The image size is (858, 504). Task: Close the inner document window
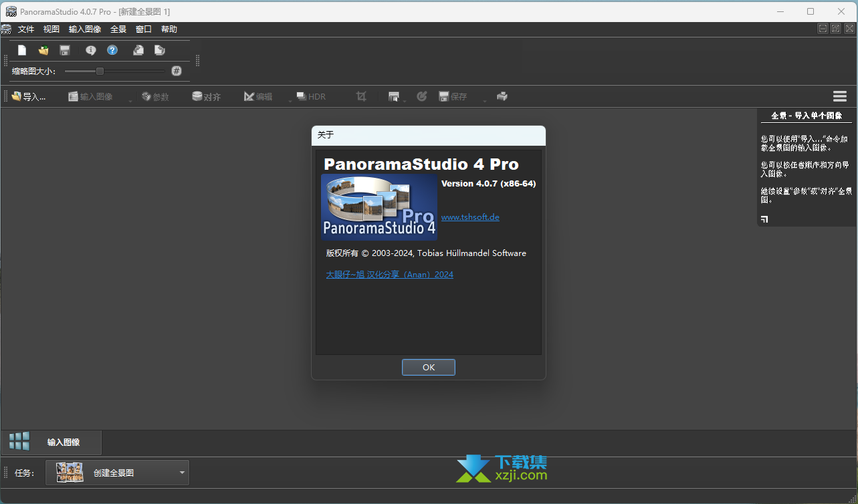[x=849, y=29]
